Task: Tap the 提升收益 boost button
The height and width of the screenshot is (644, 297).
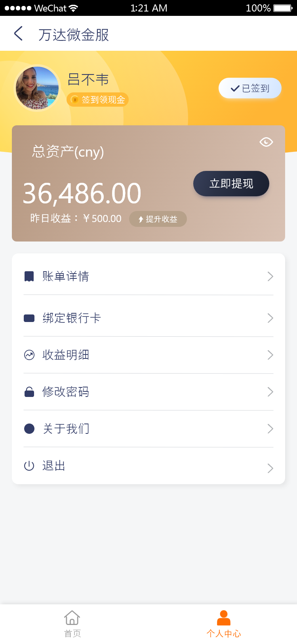Action: pos(158,219)
